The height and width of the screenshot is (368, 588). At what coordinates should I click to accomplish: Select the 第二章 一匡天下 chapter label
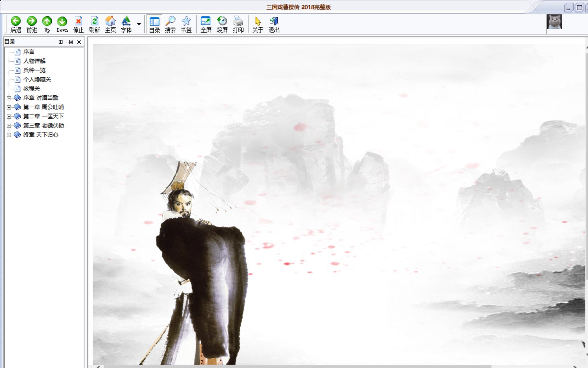43,116
